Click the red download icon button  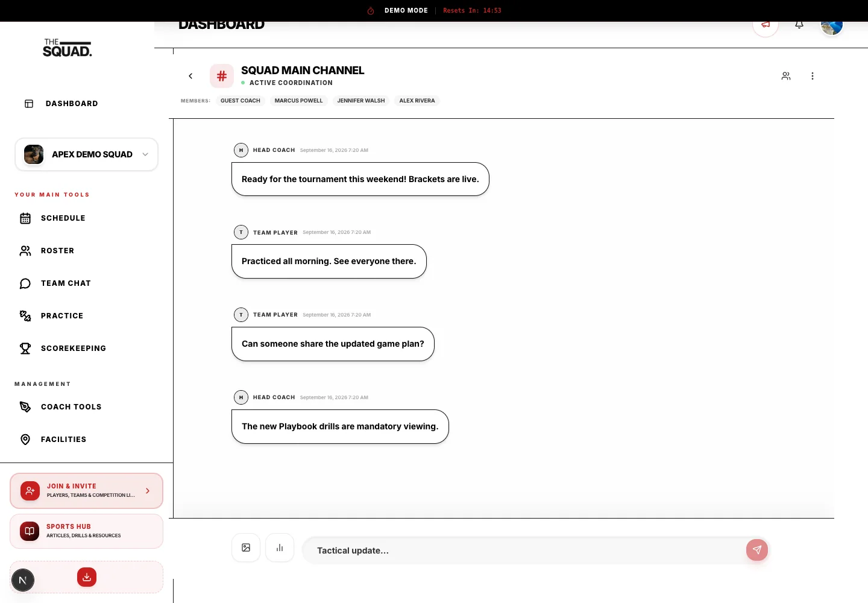(87, 577)
